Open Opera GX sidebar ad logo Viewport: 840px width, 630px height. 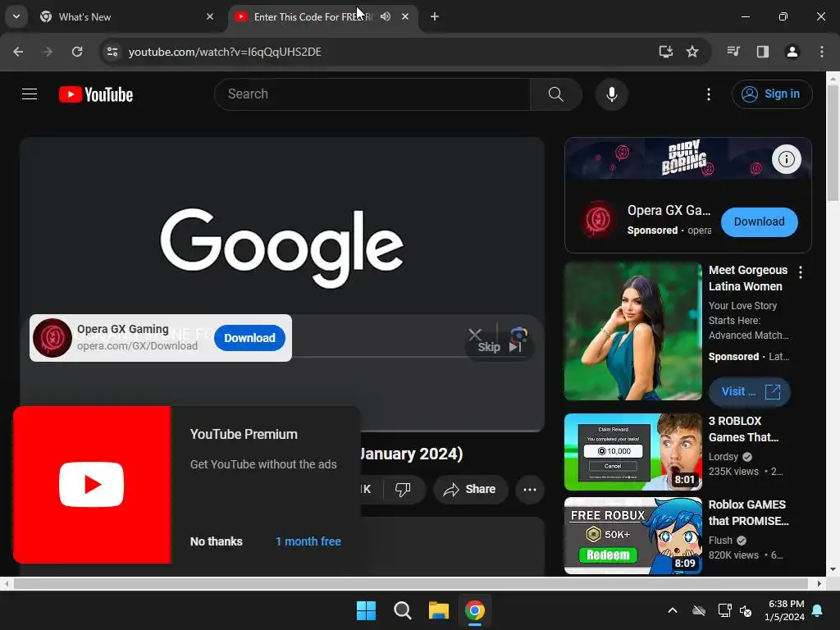tap(598, 218)
